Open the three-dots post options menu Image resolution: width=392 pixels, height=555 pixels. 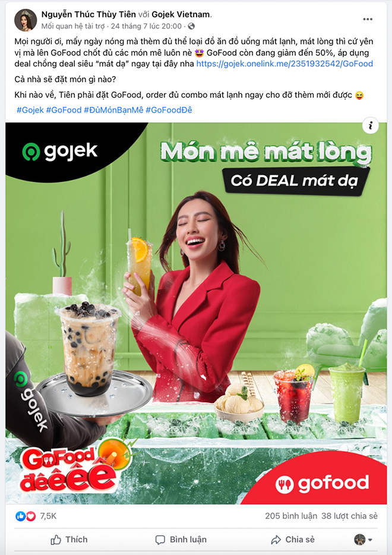pos(368,19)
